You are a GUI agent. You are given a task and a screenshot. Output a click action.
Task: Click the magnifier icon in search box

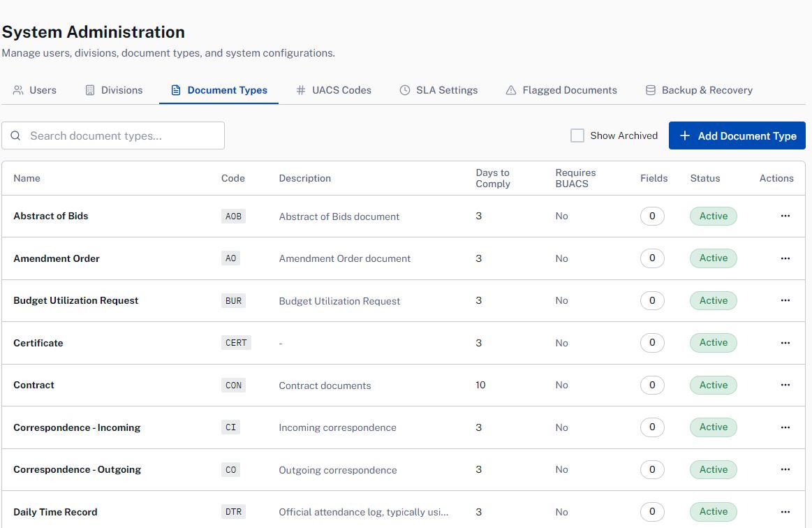[x=15, y=135]
